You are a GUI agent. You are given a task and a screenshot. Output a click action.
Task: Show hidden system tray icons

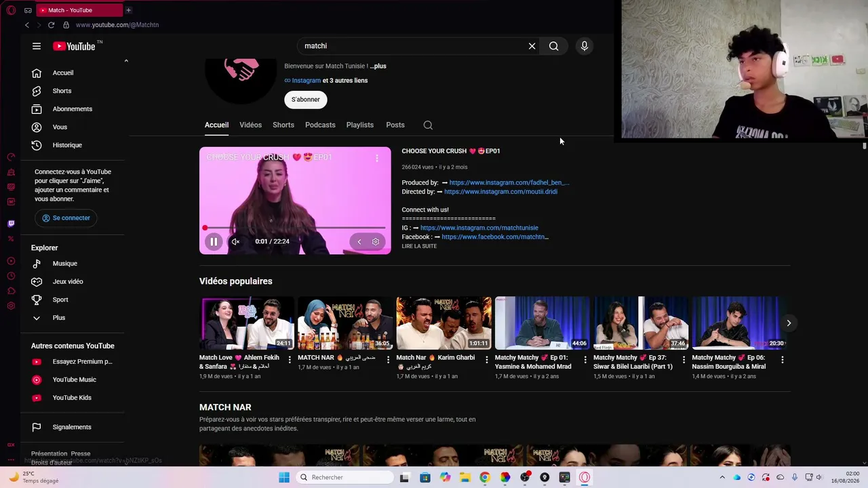pos(722,477)
